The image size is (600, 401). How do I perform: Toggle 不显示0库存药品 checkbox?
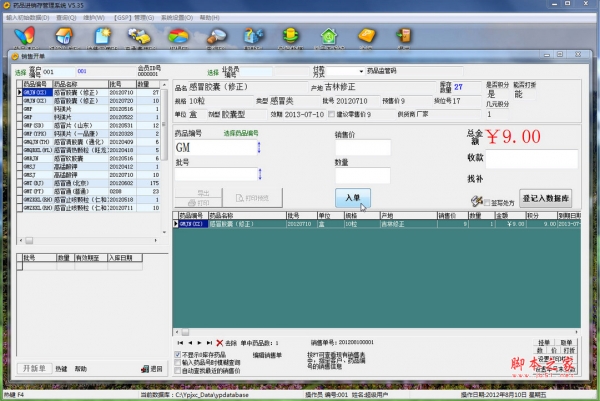tap(179, 355)
